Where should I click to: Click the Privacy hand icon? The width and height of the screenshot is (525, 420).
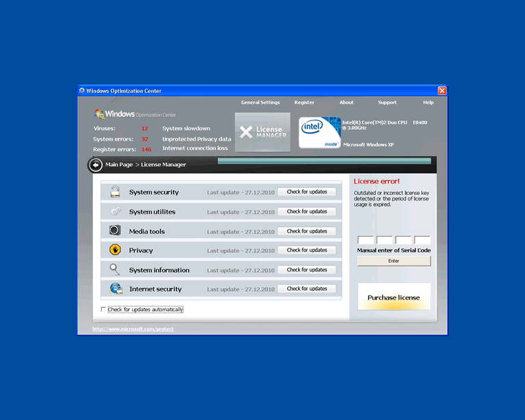point(116,250)
